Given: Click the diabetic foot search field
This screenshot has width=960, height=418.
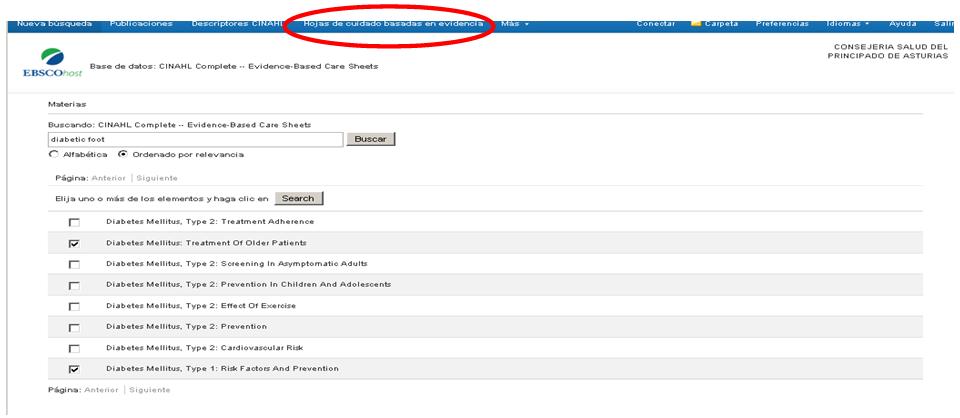Looking at the screenshot, I should click(x=195, y=139).
